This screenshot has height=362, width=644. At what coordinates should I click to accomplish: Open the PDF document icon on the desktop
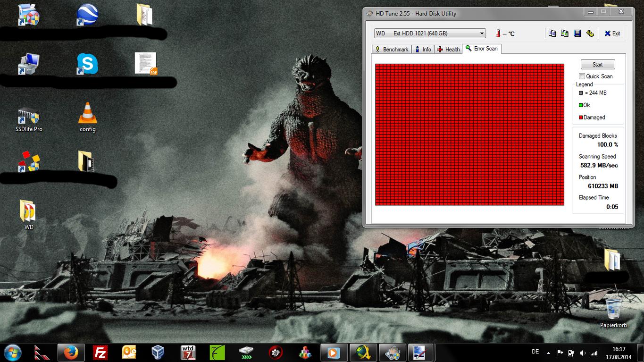[x=145, y=63]
